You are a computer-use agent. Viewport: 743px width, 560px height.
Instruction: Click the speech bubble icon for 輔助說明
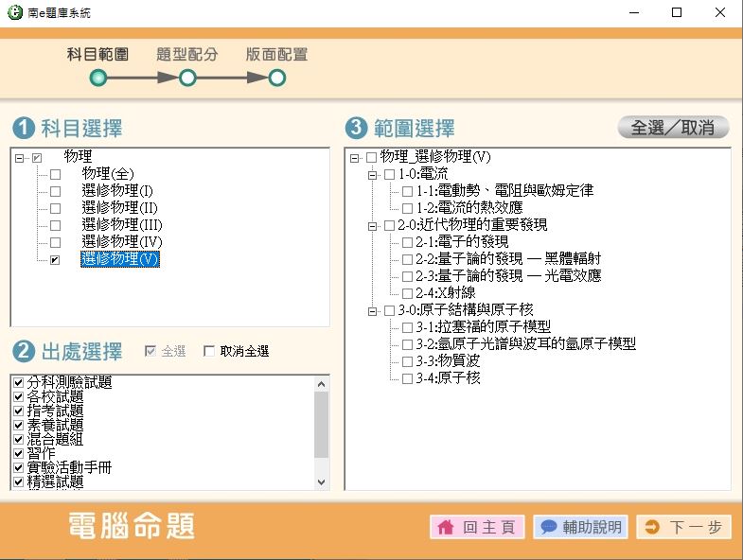[x=549, y=528]
